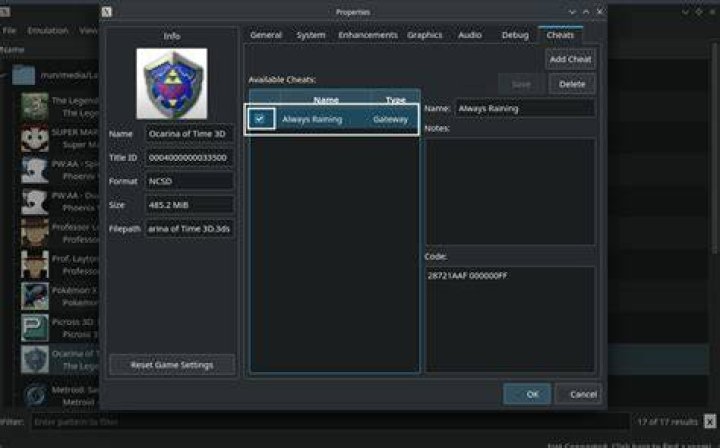
Task: Click the Format field showing NCSD
Action: (189, 181)
